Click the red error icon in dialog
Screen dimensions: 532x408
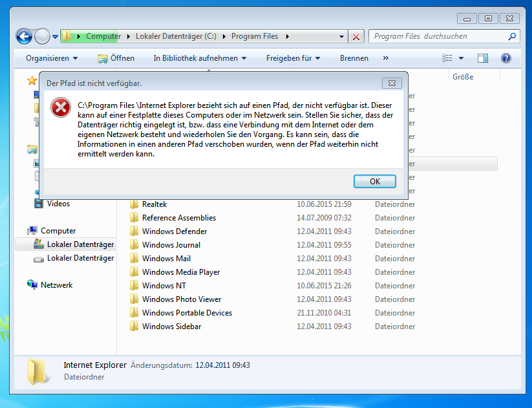(x=61, y=107)
